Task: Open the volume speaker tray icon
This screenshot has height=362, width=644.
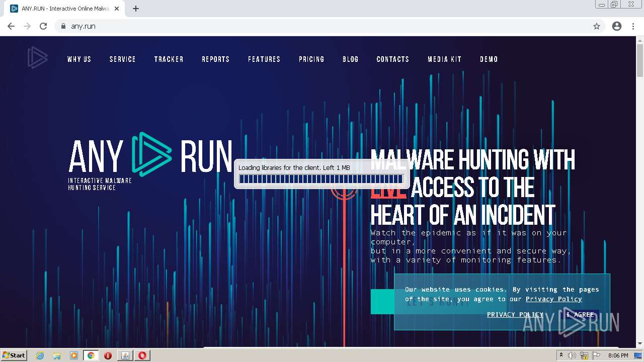Action: point(572,355)
